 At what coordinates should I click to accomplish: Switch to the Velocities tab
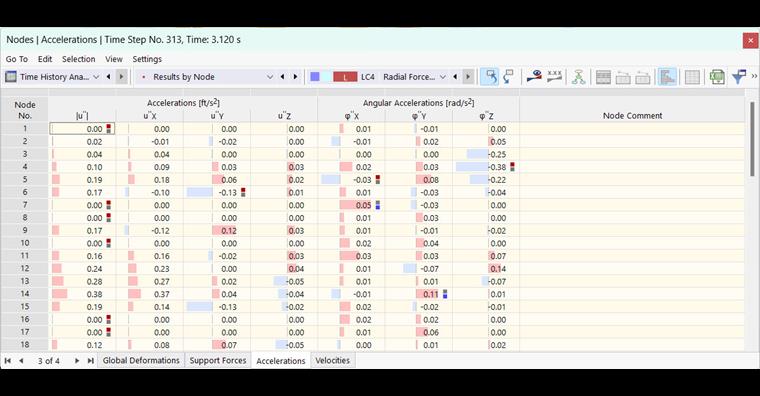(332, 360)
